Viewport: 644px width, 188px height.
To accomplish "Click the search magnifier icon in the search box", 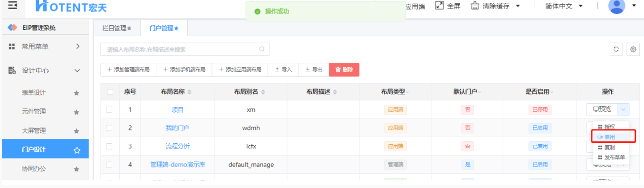I will coord(261,49).
